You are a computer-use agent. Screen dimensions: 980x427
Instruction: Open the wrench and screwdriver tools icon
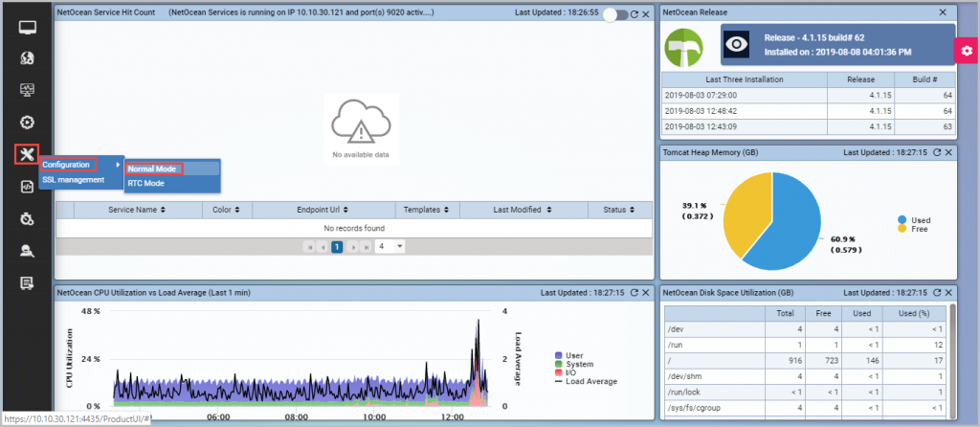27,154
